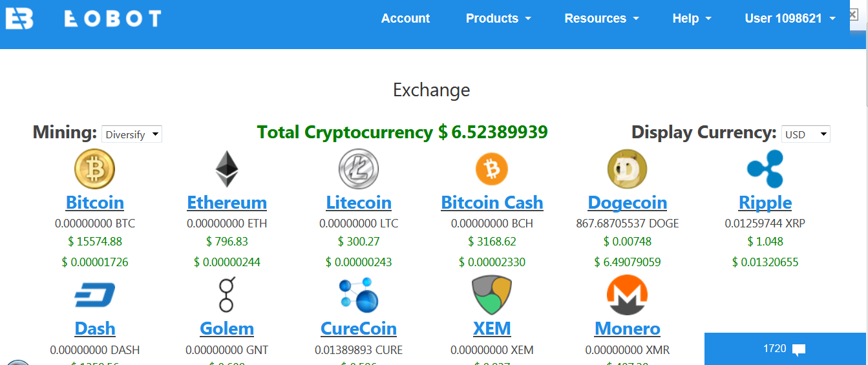The height and width of the screenshot is (365, 868).
Task: Open the XEM link
Action: 492,329
